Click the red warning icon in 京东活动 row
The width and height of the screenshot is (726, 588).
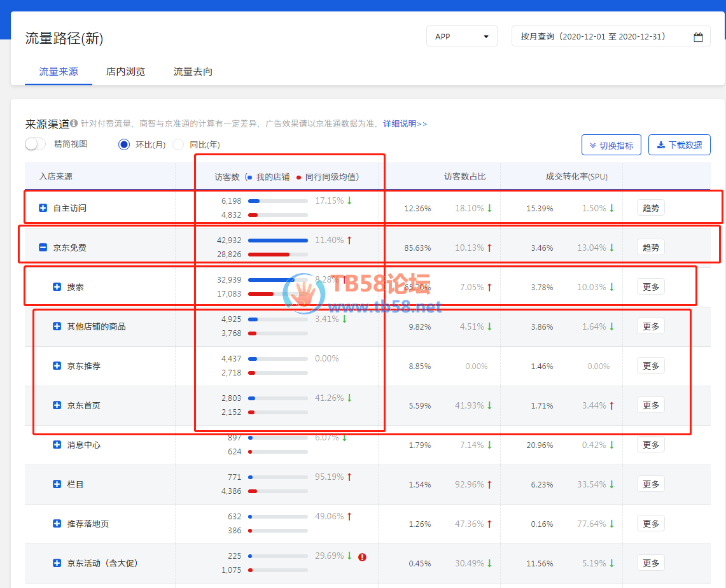362,557
